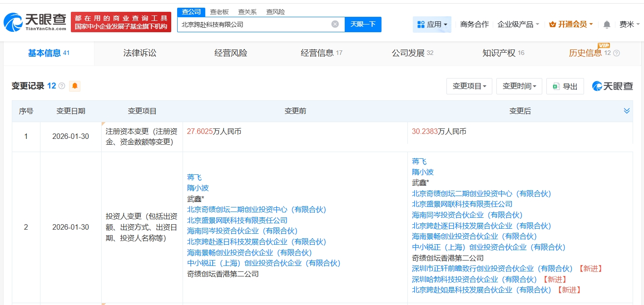Screen dimensions: 644x305
Task: Open 商务合作 link
Action: [474, 25]
